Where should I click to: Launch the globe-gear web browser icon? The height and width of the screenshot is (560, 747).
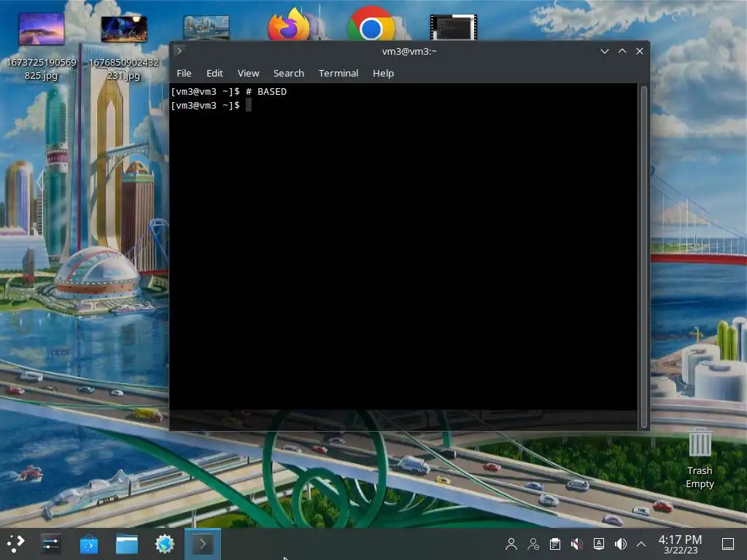[165, 544]
